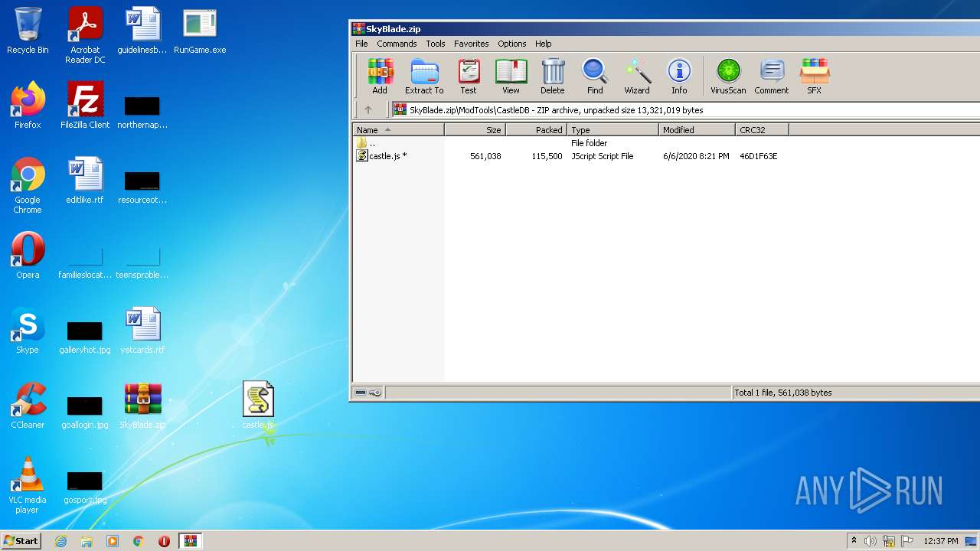Show archive Info
Image resolution: width=980 pixels, height=551 pixels.
tap(679, 77)
